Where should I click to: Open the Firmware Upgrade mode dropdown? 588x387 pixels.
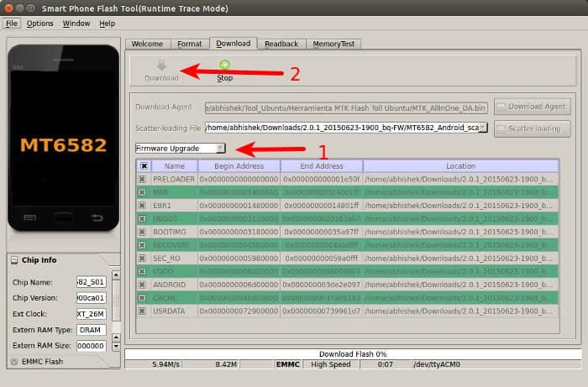180,148
